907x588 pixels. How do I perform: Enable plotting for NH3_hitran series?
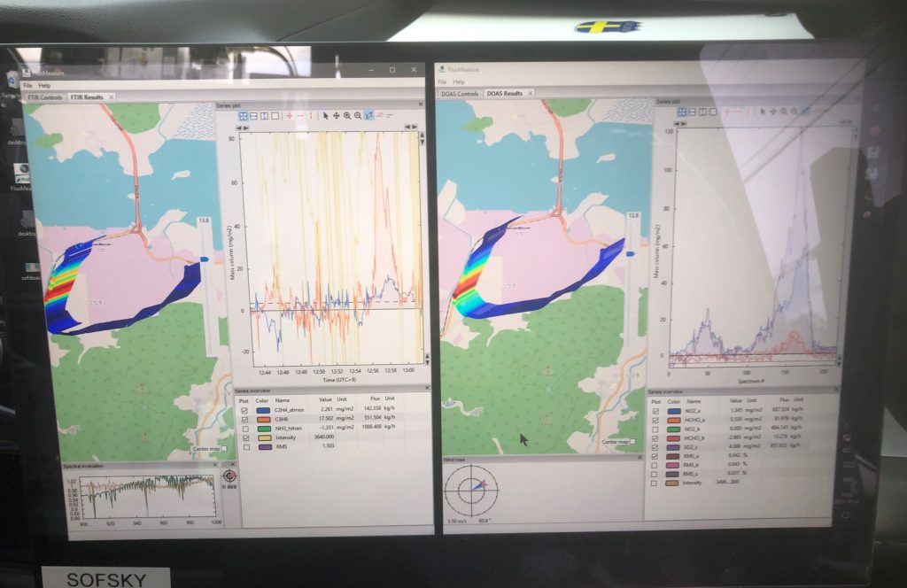pos(244,428)
